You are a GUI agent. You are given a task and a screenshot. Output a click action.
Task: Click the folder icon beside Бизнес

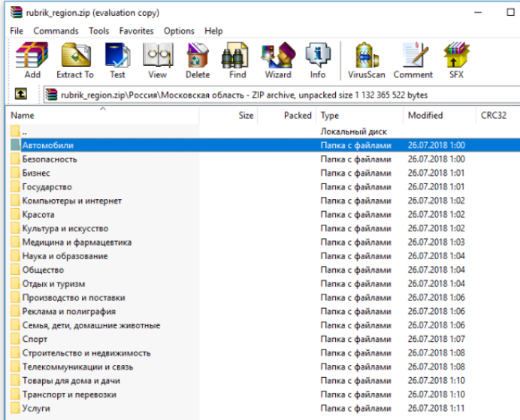tap(15, 173)
